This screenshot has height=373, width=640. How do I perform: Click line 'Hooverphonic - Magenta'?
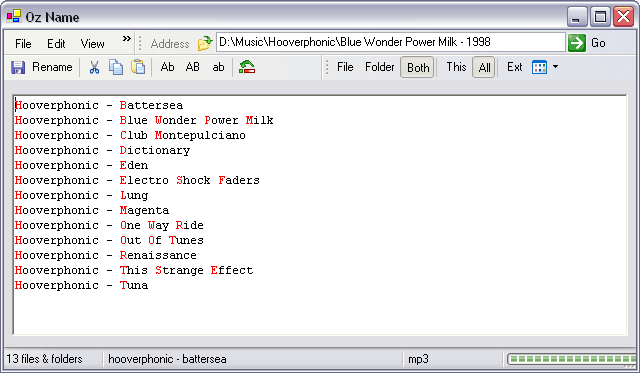click(x=92, y=211)
